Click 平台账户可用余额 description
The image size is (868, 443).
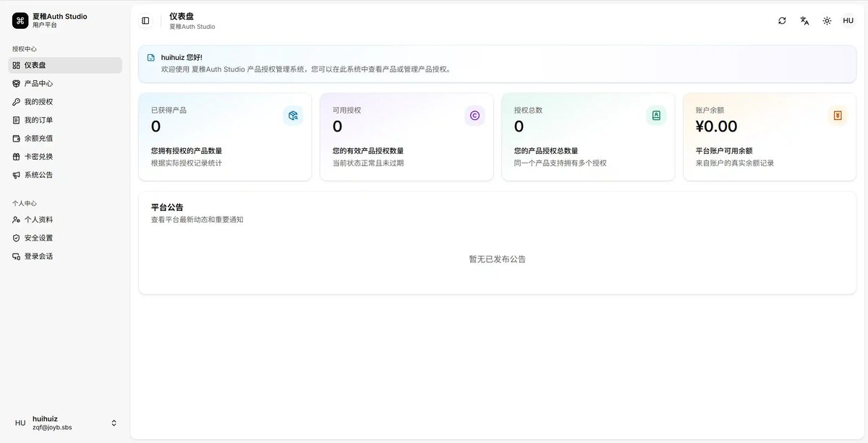(x=724, y=151)
